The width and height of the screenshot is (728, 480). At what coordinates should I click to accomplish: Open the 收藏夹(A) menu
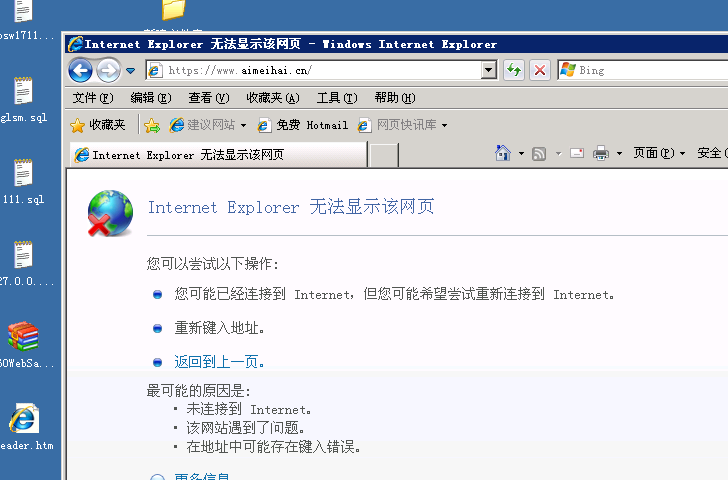[273, 98]
